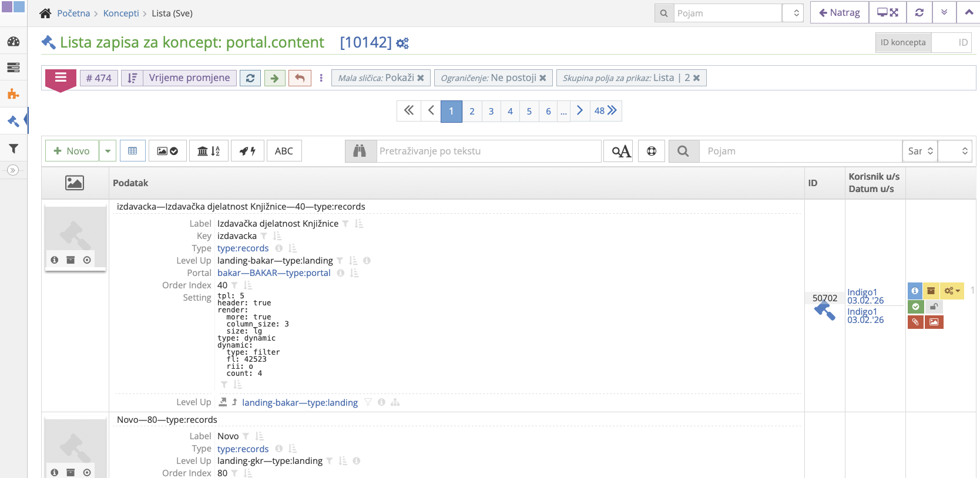This screenshot has width=980, height=478.
Task: Toggle the image checkmark view button
Action: click(x=167, y=151)
